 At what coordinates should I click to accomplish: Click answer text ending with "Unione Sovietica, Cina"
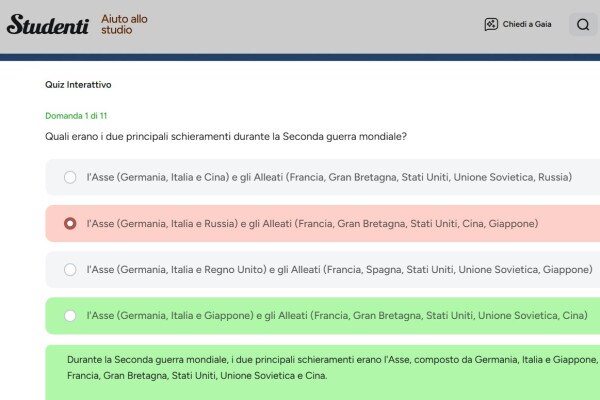point(336,316)
